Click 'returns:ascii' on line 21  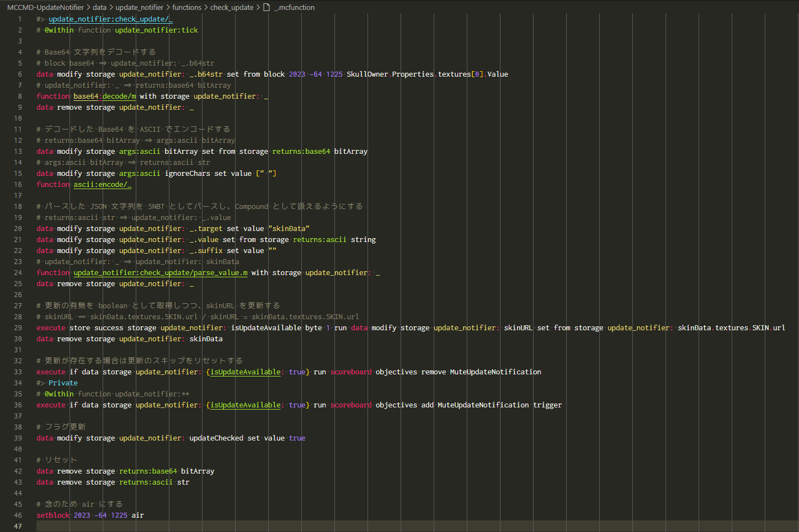click(319, 239)
